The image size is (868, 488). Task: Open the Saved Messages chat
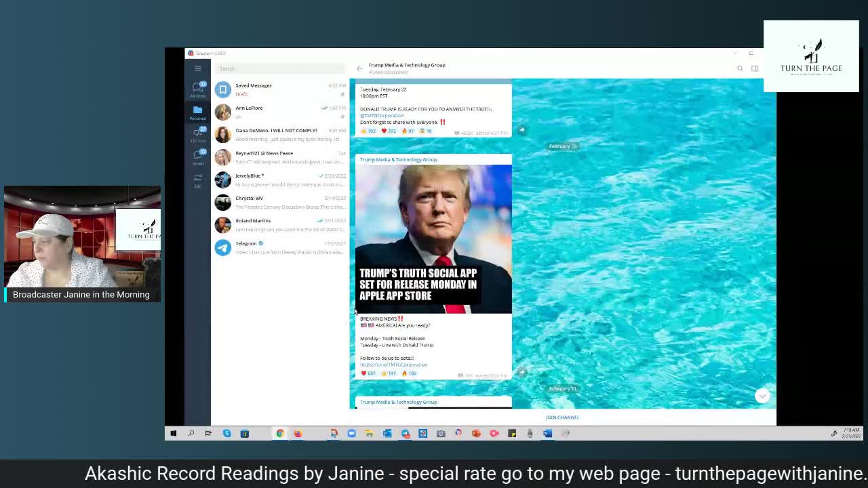[x=280, y=89]
